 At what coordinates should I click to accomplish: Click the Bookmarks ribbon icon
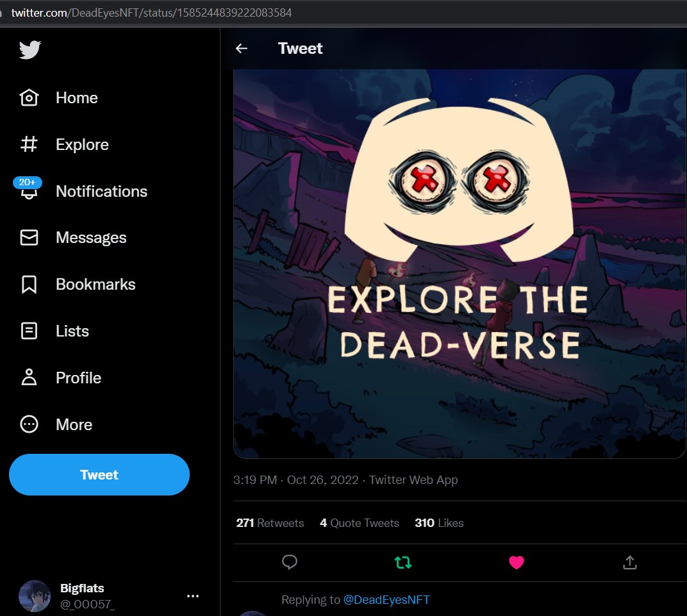(x=29, y=285)
